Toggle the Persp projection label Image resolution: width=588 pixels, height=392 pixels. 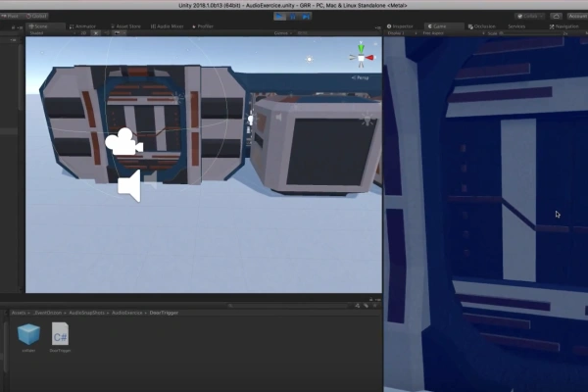361,77
